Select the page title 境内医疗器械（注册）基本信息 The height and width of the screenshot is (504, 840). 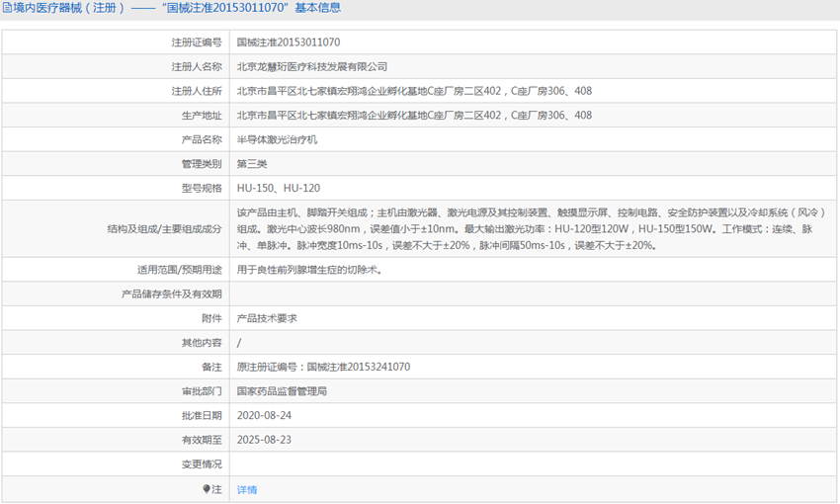(x=177, y=8)
